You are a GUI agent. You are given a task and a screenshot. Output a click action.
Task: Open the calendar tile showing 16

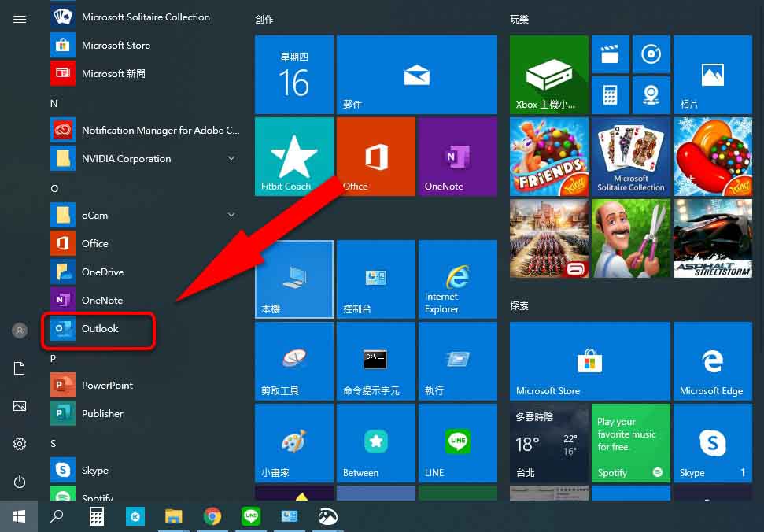293,75
